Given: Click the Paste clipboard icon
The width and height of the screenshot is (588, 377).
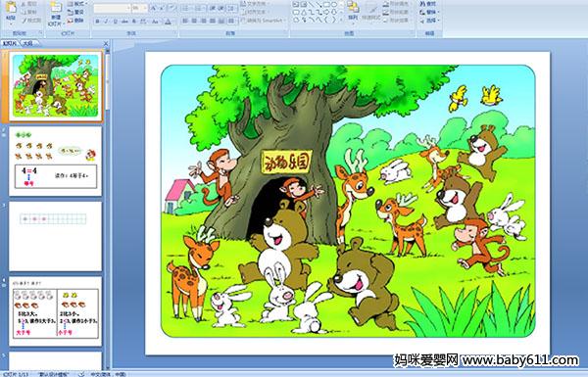Looking at the screenshot, I should pos(11,8).
